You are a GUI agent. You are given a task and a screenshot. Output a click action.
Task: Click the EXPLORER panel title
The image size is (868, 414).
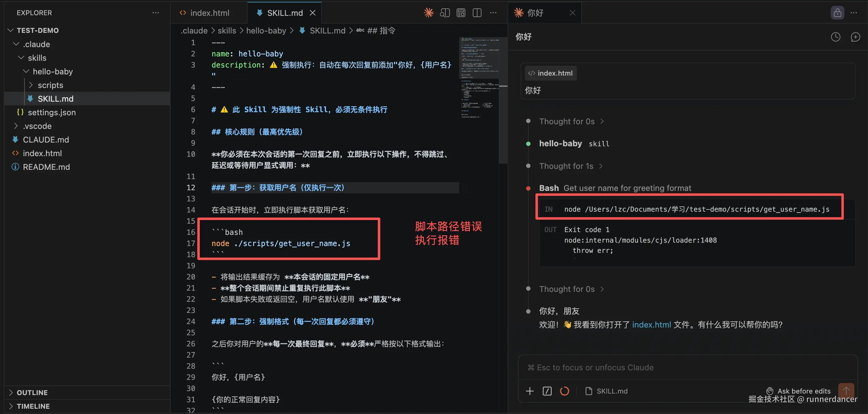[x=34, y=13]
